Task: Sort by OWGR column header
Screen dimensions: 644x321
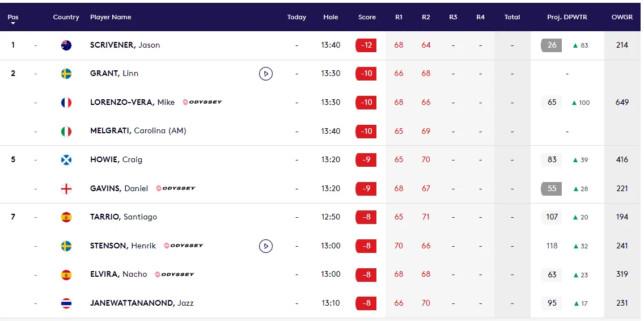Action: (x=622, y=17)
